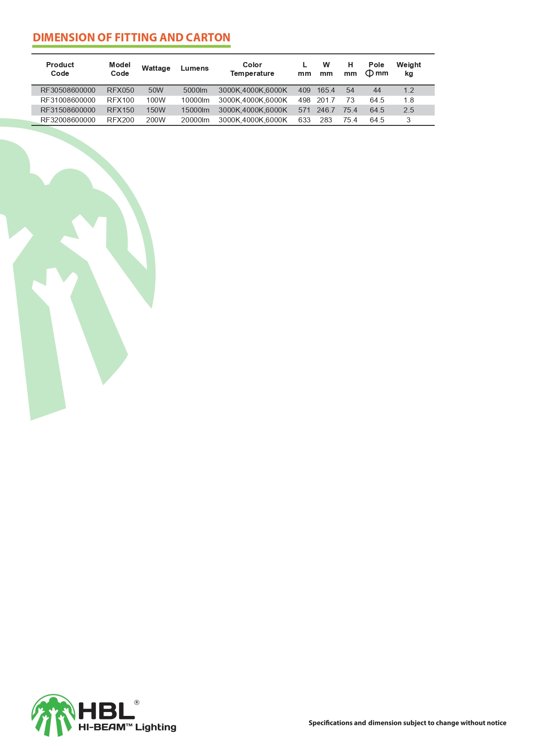Click the 'W mm' column header
Viewport: 535px width, 756px height.
click(326, 69)
